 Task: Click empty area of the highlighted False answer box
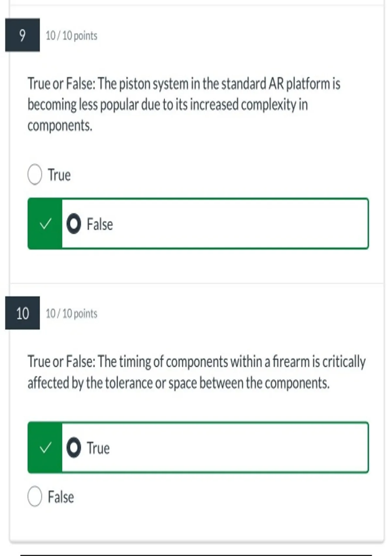click(242, 224)
